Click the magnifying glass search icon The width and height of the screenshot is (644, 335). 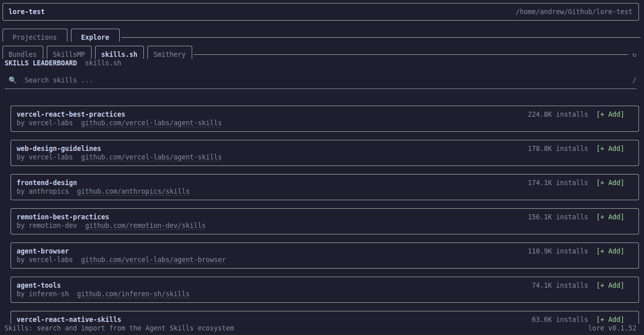coord(12,79)
